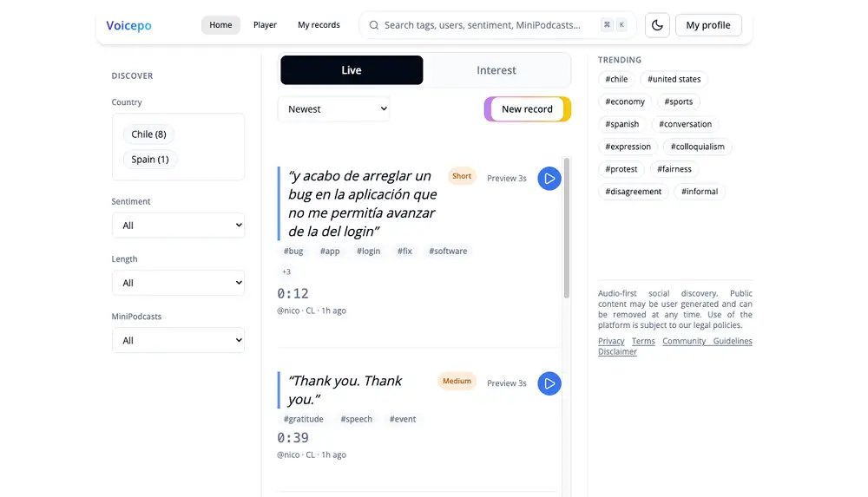Switch to the Interest feed toggle
868x497 pixels.
(496, 70)
